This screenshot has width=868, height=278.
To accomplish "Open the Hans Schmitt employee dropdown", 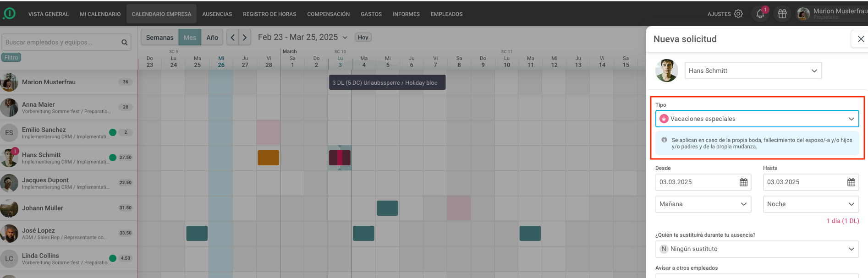I will 753,71.
